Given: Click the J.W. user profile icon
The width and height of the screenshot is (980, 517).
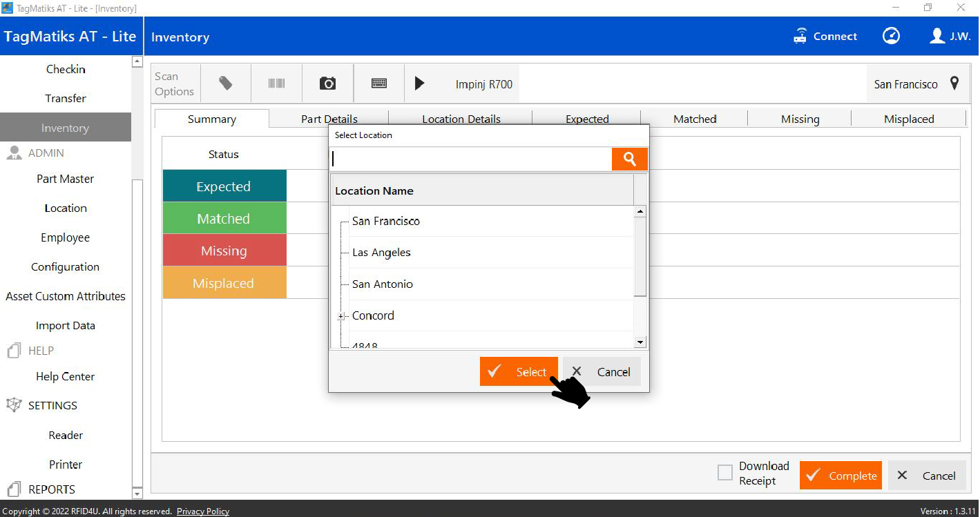Looking at the screenshot, I should click(936, 36).
